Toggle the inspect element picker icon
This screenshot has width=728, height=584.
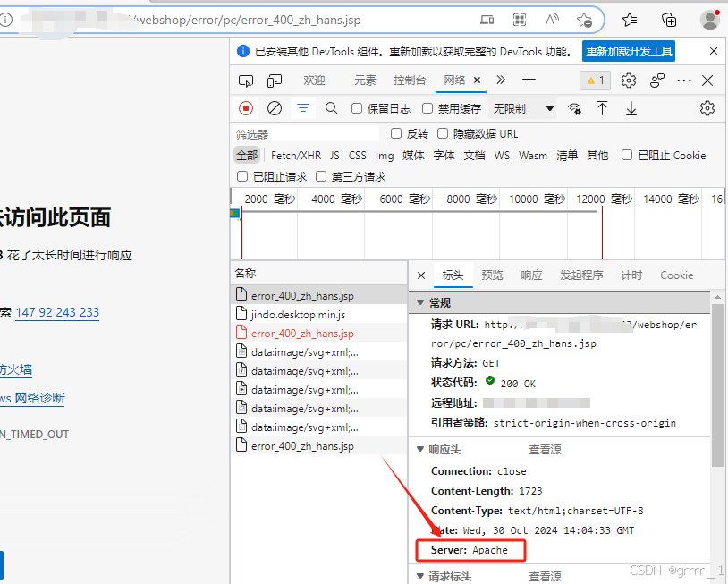(x=246, y=80)
